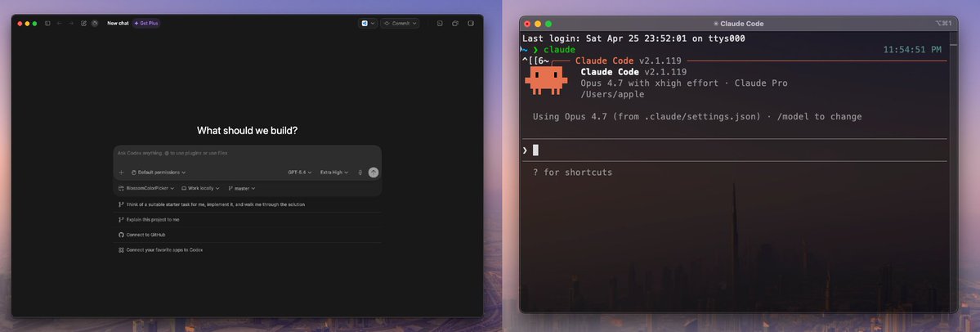The height and width of the screenshot is (332, 980).
Task: Close the Claude Code terminal window
Action: click(527, 24)
